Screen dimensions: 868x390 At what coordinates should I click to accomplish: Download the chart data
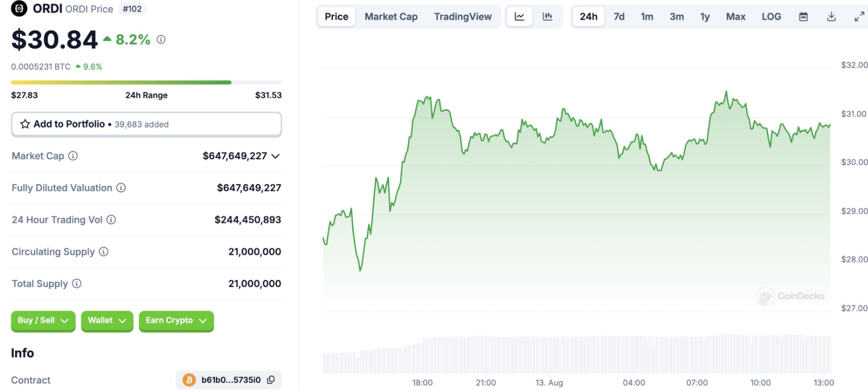[831, 17]
